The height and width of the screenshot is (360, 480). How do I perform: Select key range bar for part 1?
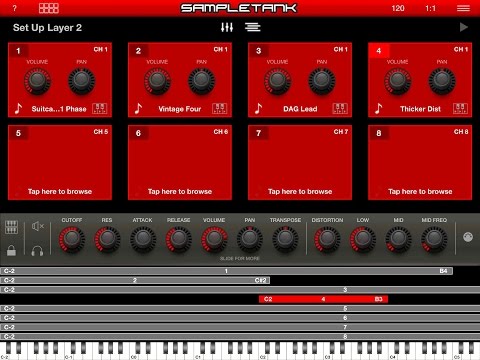(x=226, y=271)
